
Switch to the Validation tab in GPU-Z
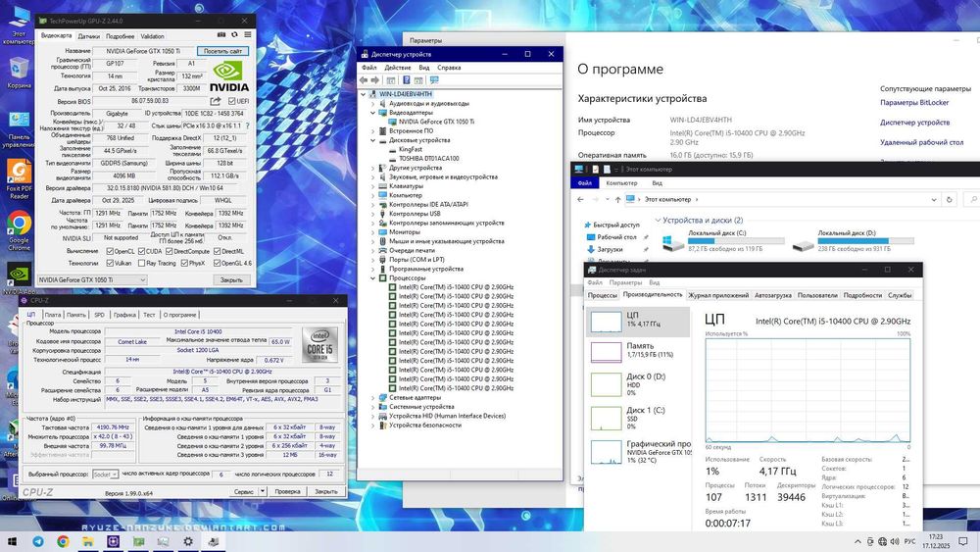[153, 36]
